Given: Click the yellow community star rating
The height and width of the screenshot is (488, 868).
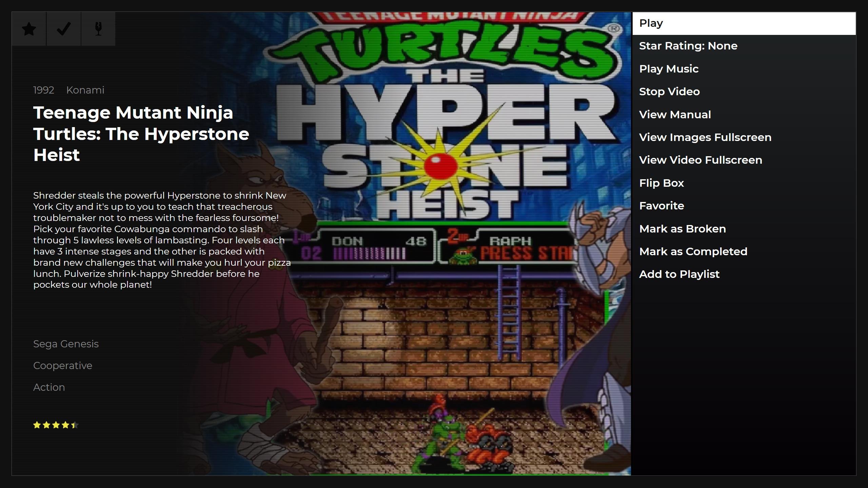Looking at the screenshot, I should point(56,425).
